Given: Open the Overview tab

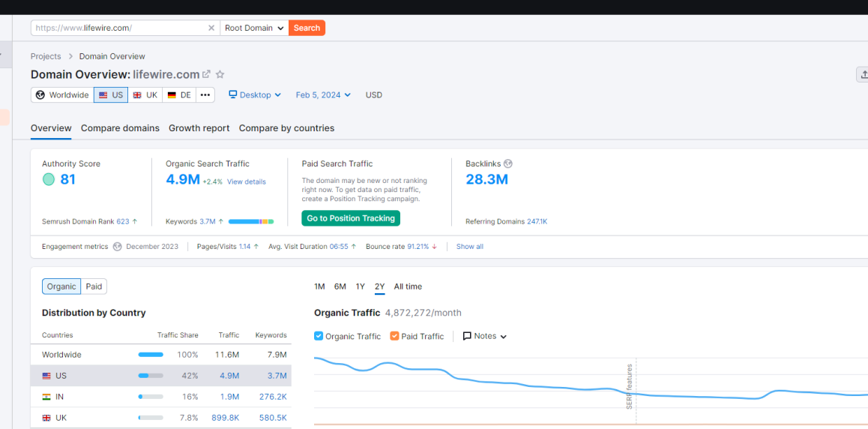Looking at the screenshot, I should (x=51, y=127).
